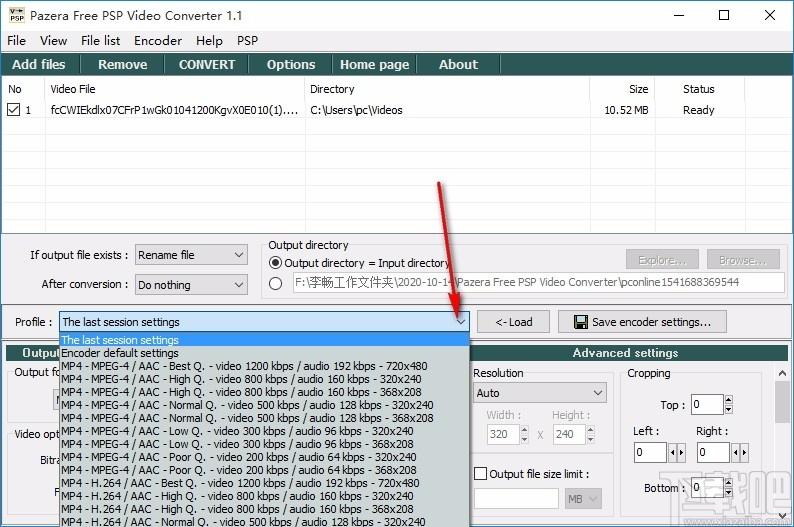Click the Status column header
This screenshot has width=794, height=527.
pyautogui.click(x=699, y=89)
